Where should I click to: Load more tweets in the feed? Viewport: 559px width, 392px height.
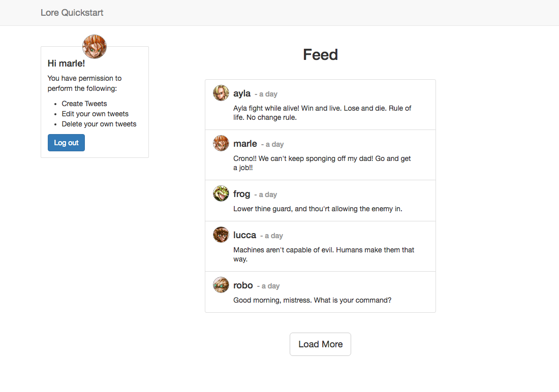(x=321, y=344)
